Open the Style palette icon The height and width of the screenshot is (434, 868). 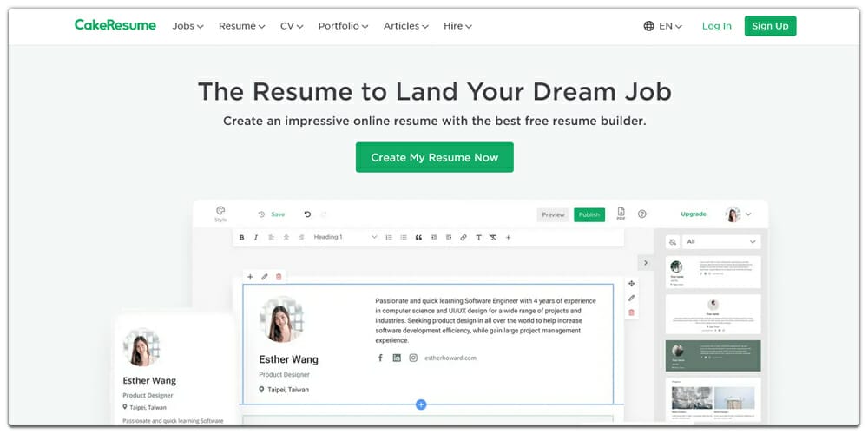point(220,211)
